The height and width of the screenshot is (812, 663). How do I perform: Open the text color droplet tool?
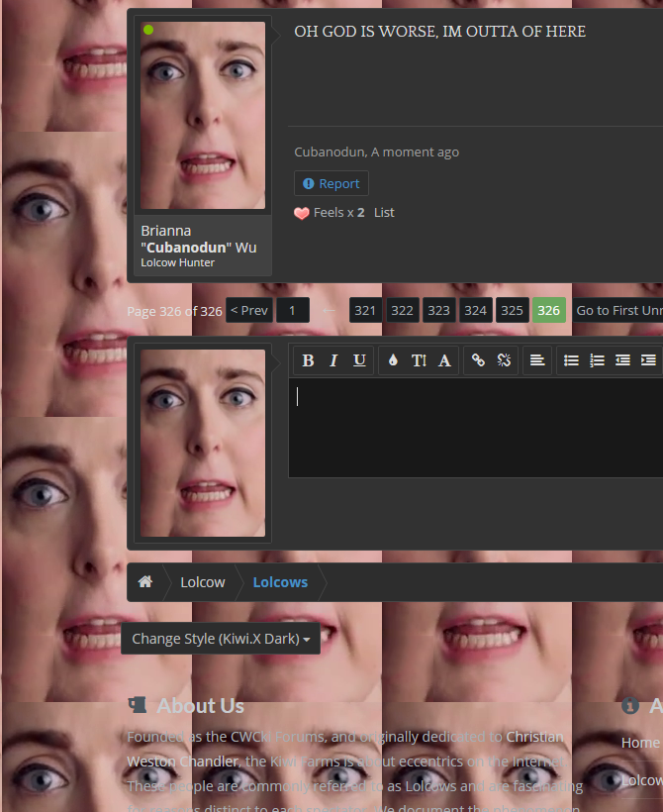tap(393, 360)
